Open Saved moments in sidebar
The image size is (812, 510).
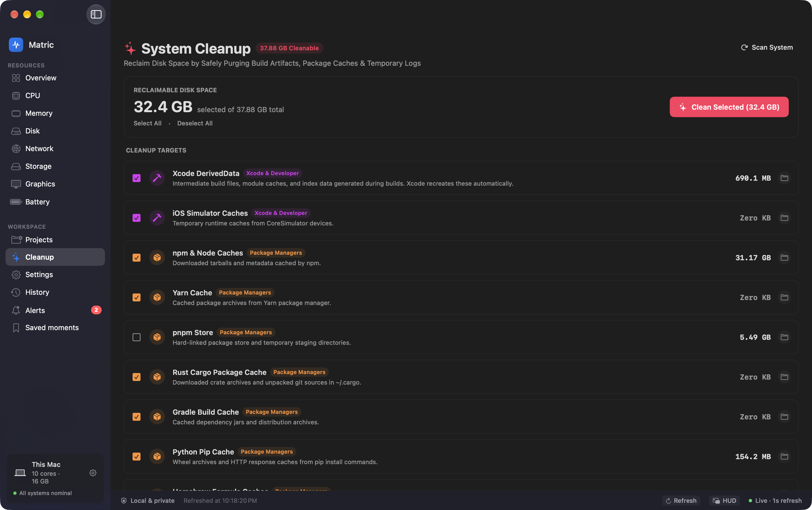point(55,327)
